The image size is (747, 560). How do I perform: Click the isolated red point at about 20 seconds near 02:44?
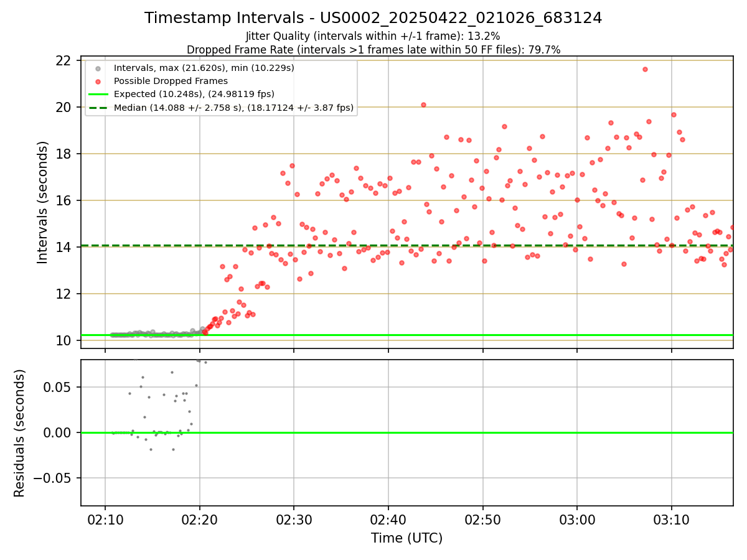coord(423,105)
